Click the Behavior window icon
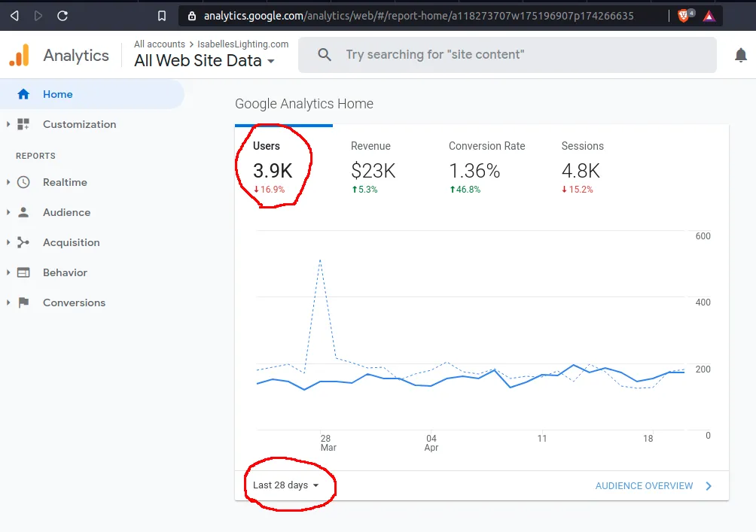The width and height of the screenshot is (756, 532). [23, 272]
